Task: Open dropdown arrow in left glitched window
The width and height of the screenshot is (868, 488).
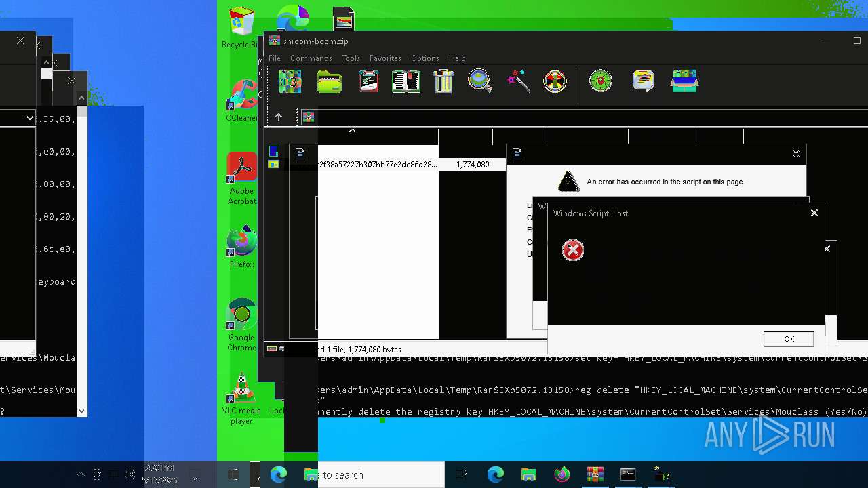Action: [29, 118]
